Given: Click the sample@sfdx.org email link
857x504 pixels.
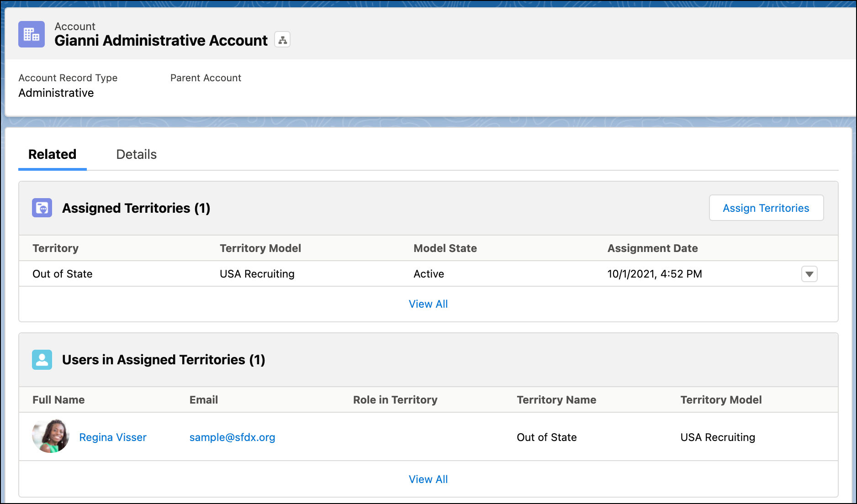Looking at the screenshot, I should pos(232,437).
